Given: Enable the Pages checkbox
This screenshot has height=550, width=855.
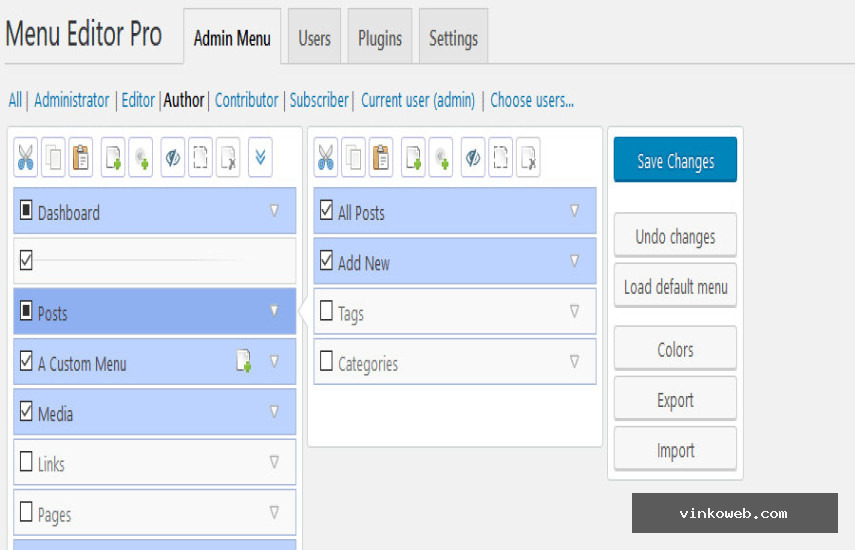Looking at the screenshot, I should 26,511.
